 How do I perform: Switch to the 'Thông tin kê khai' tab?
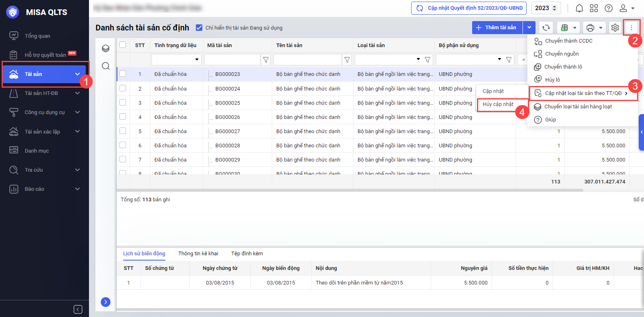pos(198,254)
